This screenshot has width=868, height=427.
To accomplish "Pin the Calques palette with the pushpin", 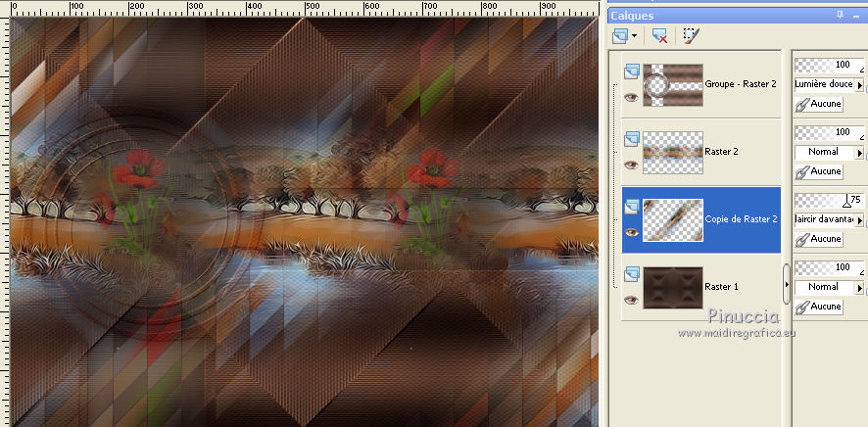I will tap(840, 15).
